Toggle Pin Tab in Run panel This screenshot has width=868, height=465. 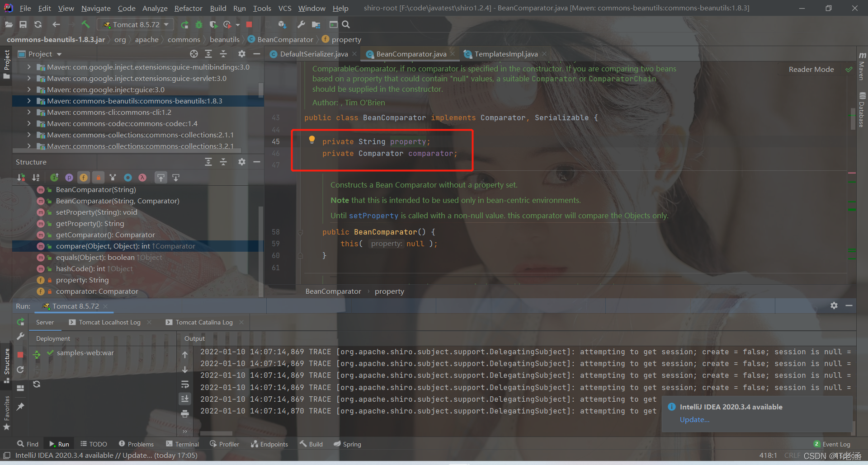click(20, 407)
